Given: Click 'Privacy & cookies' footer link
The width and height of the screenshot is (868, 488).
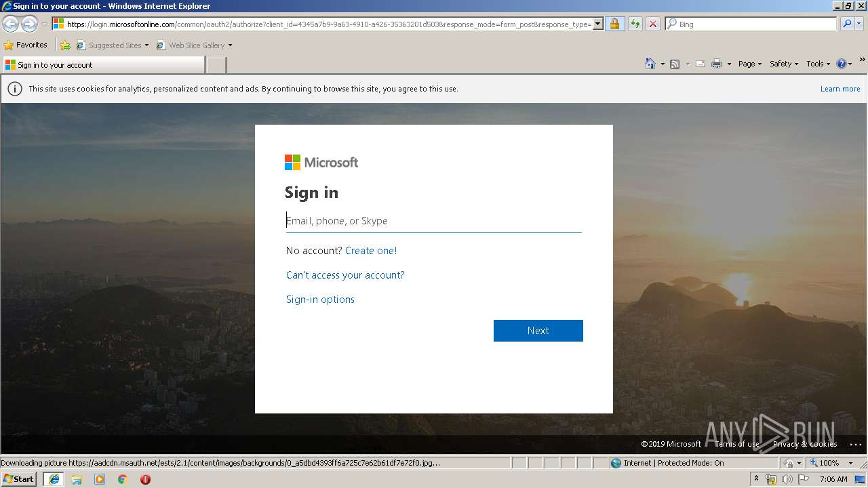Looking at the screenshot, I should (x=805, y=444).
